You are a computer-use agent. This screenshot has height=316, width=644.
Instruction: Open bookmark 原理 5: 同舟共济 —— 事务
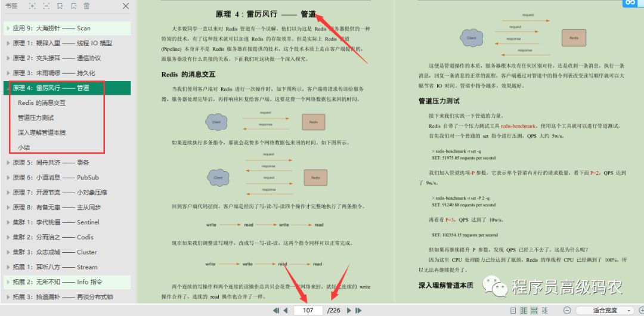pyautogui.click(x=51, y=162)
